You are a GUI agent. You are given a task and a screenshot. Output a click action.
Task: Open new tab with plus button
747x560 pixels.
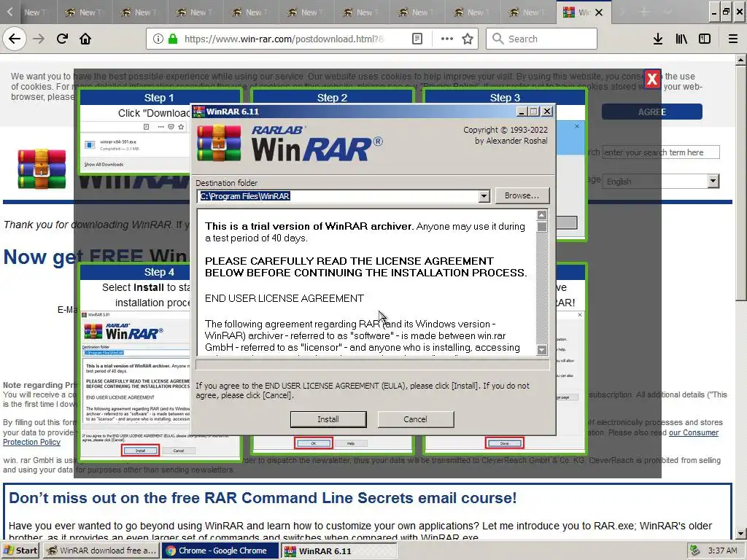coord(644,12)
